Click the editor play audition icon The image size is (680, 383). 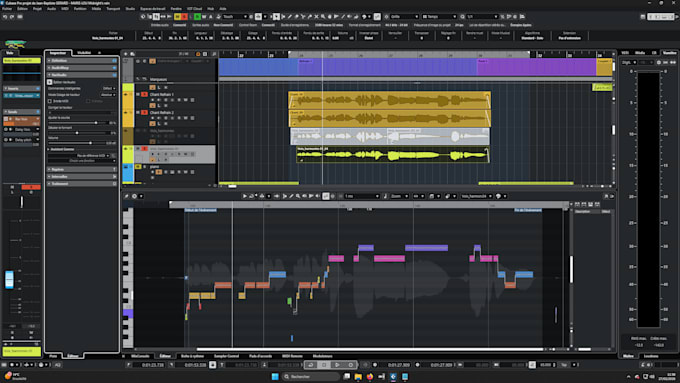click(x=245, y=196)
